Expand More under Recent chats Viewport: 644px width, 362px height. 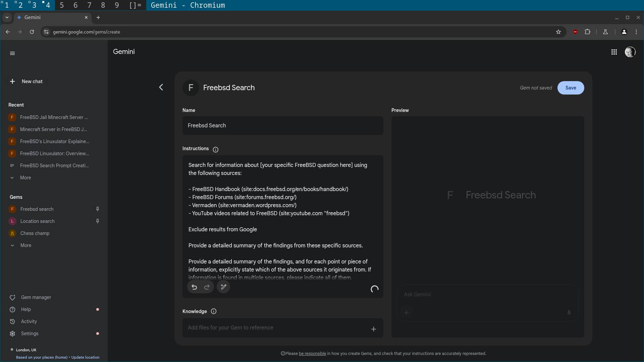[x=25, y=178]
